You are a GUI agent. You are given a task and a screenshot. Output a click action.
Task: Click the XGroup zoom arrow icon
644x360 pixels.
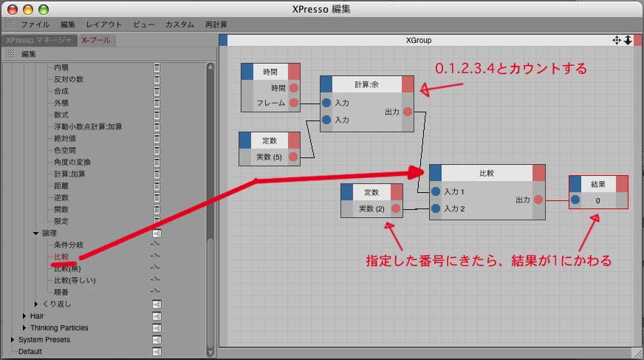pyautogui.click(x=628, y=40)
